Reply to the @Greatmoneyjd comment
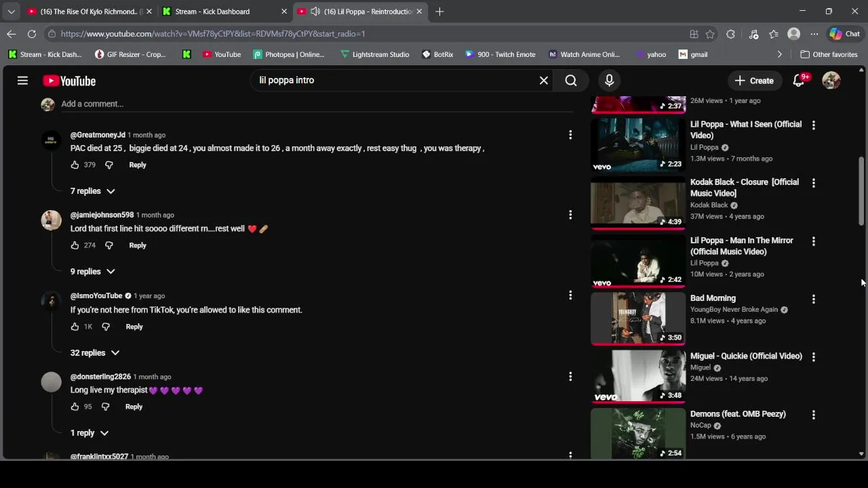This screenshot has width=868, height=488. [138, 165]
